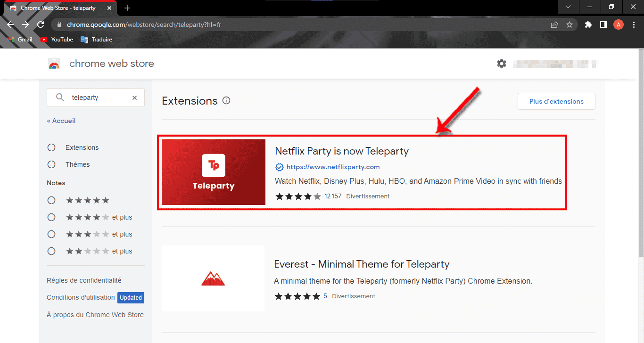Click the Everest mountain logo thumbnail
The image size is (644, 343).
(213, 278)
